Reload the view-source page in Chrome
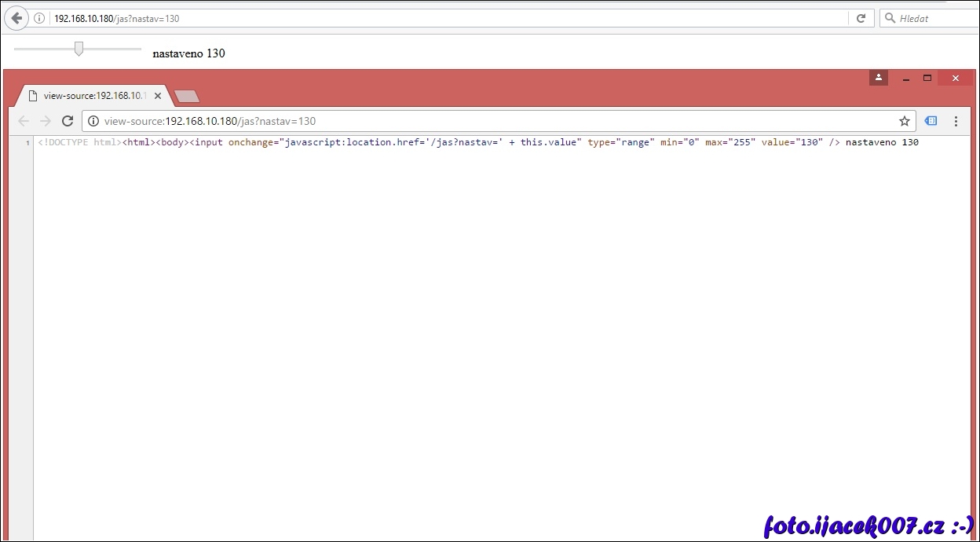 (x=68, y=121)
